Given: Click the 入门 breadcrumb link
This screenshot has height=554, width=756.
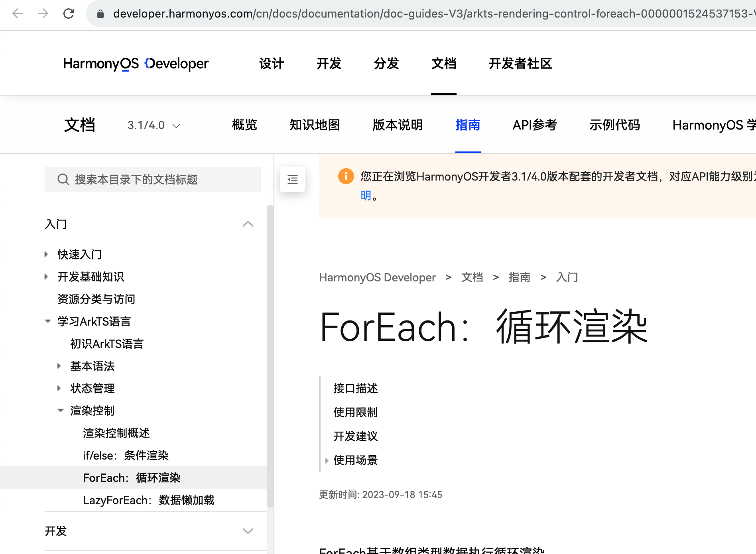Looking at the screenshot, I should click(567, 277).
